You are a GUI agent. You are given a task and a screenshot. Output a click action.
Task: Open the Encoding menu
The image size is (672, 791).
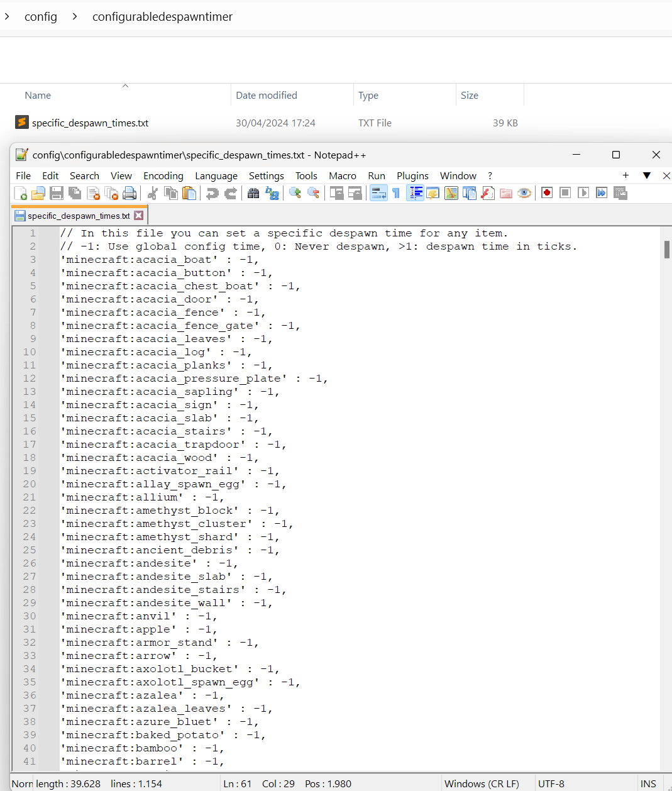[163, 176]
